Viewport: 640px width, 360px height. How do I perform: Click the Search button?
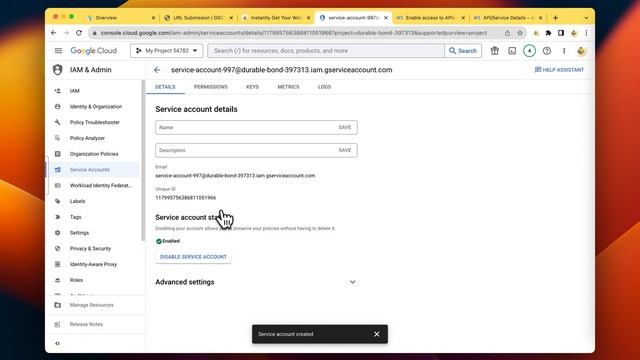tap(463, 51)
